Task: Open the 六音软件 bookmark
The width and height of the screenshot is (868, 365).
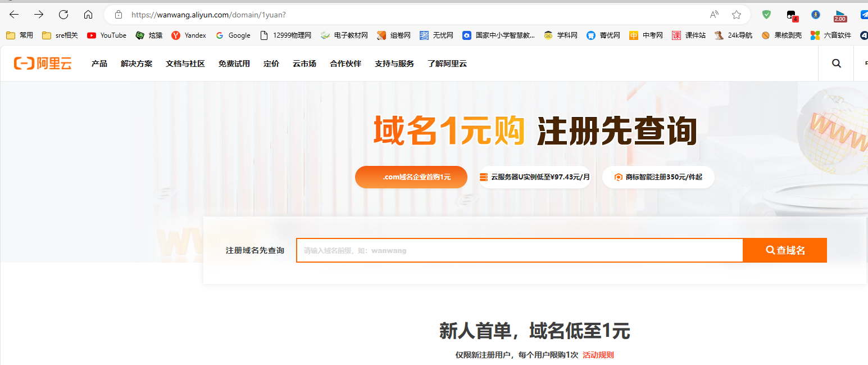Action: [831, 35]
